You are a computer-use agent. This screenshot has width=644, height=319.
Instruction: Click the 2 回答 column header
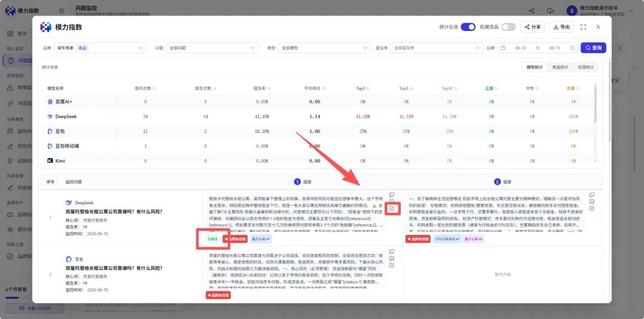(503, 182)
